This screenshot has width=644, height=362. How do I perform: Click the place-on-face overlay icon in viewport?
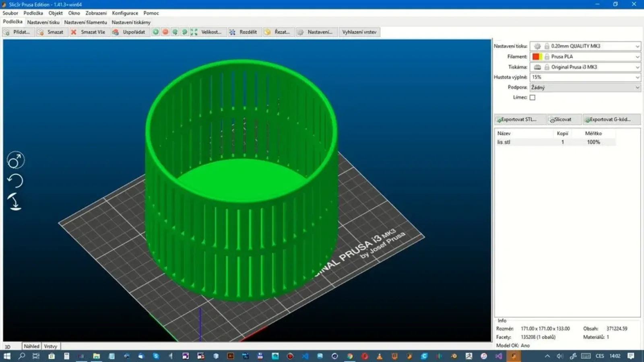(x=15, y=202)
